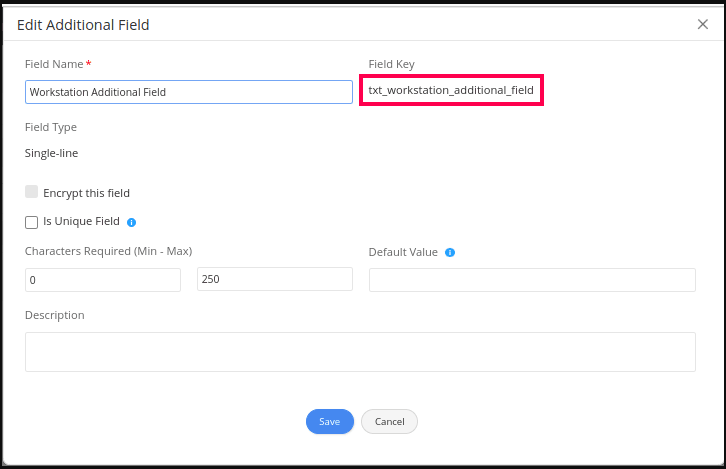Image resolution: width=726 pixels, height=469 pixels.
Task: Click inside the Description text area
Action: [360, 352]
